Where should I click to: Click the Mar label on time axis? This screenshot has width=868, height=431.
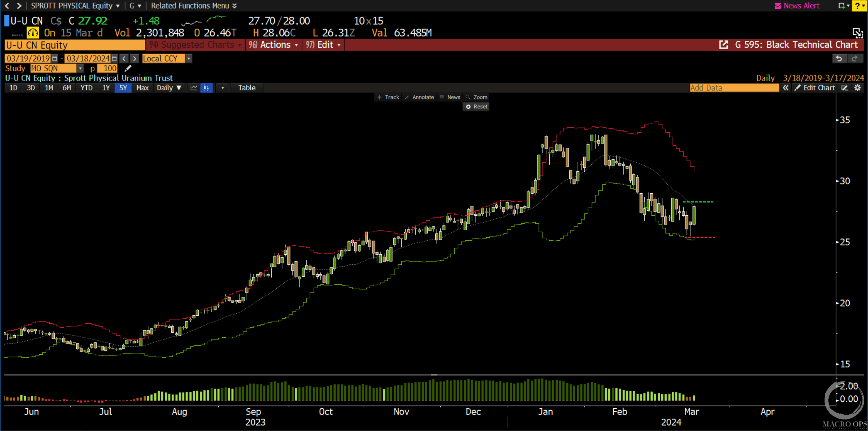click(692, 412)
